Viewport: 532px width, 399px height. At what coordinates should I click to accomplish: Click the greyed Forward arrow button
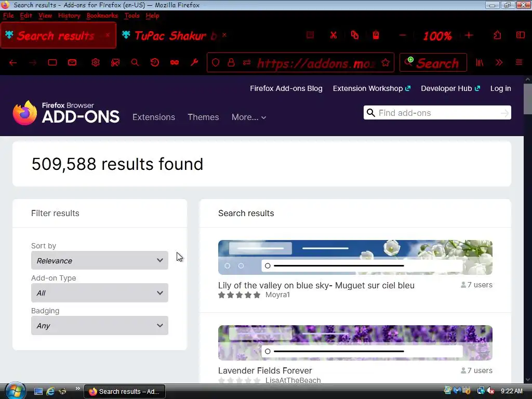33,62
